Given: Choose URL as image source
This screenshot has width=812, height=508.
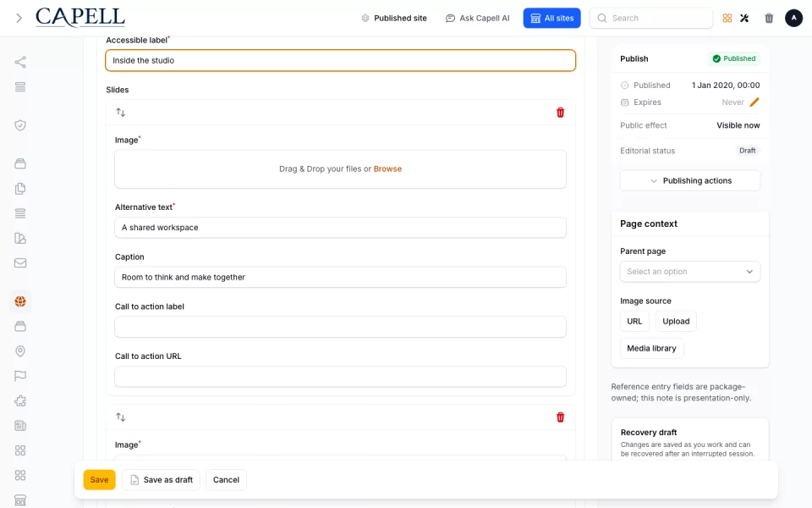Looking at the screenshot, I should (x=634, y=321).
